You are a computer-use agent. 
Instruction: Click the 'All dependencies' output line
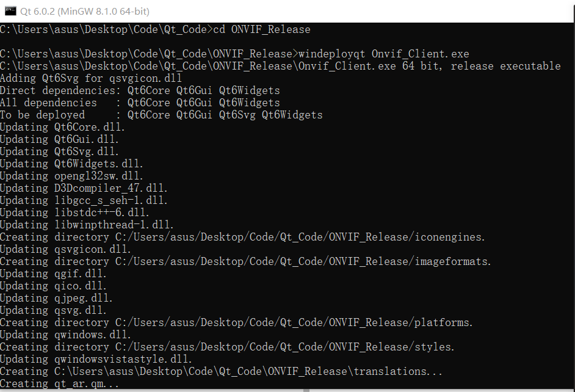[140, 103]
